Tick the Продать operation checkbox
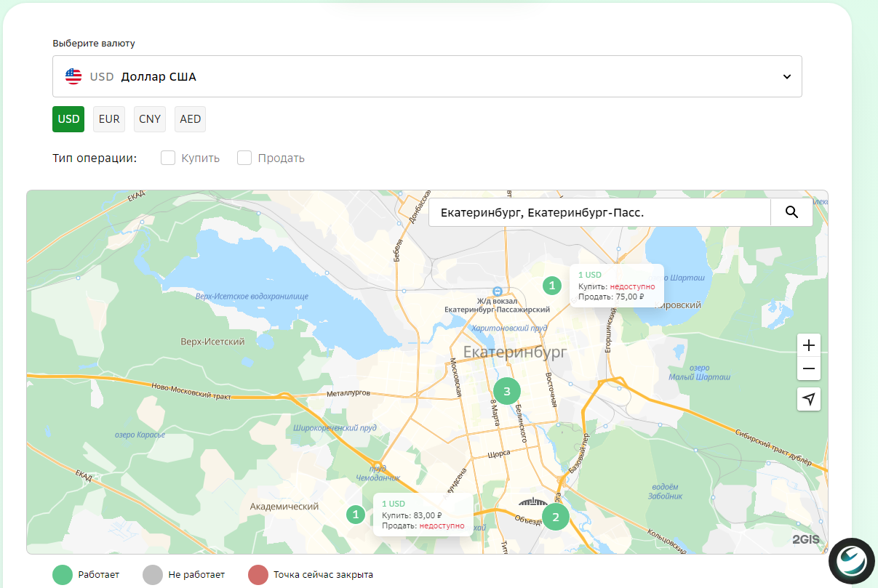The image size is (878, 588). [x=244, y=158]
